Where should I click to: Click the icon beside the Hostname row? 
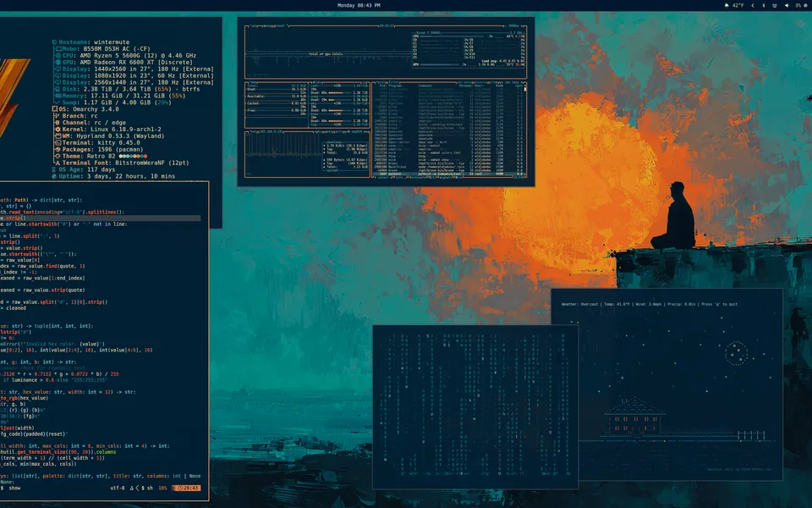(x=54, y=42)
